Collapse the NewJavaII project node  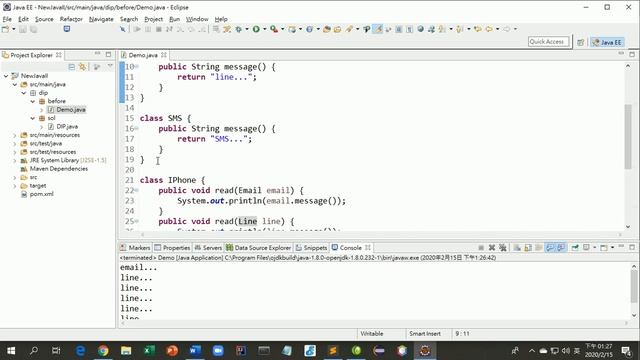pos(6,76)
